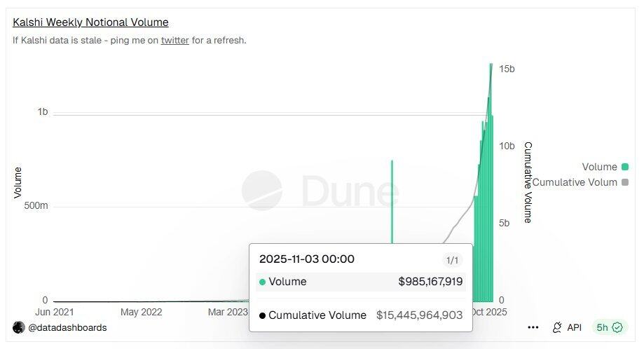Viewport: 644px width, 349px height.
Task: Toggle the Cumulative Volume series in legend
Action: coord(575,182)
